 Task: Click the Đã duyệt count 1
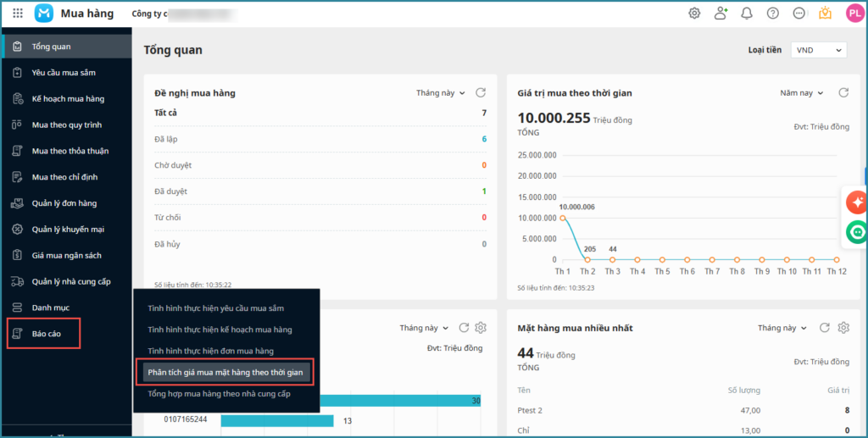(484, 191)
